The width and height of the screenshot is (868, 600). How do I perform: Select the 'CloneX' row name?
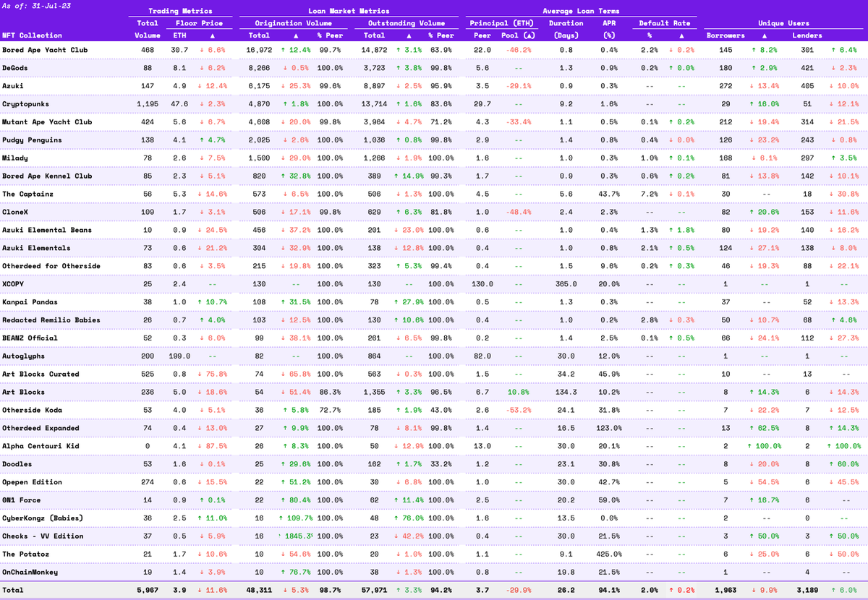coord(15,212)
